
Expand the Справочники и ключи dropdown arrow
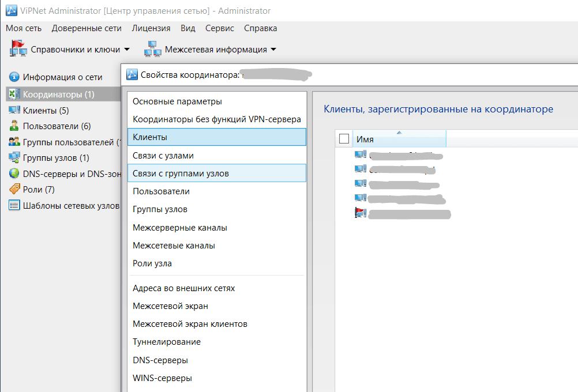127,50
